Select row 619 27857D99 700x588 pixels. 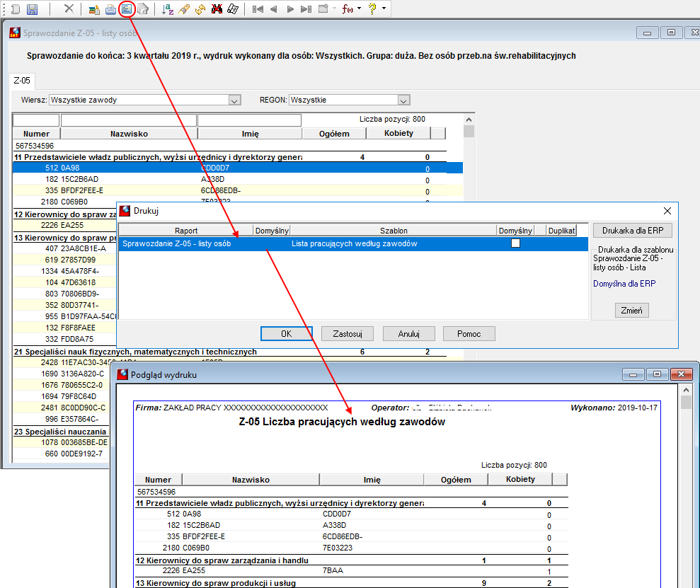tap(64, 260)
